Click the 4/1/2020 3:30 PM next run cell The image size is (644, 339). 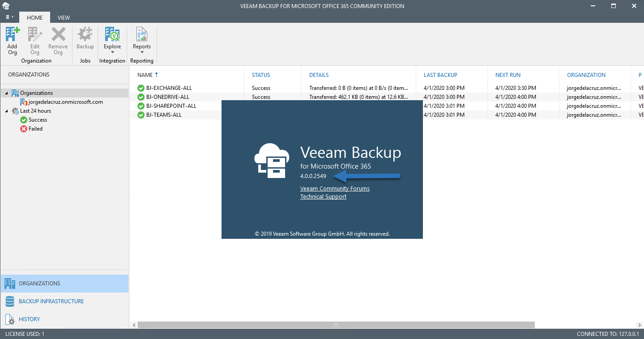pos(516,88)
